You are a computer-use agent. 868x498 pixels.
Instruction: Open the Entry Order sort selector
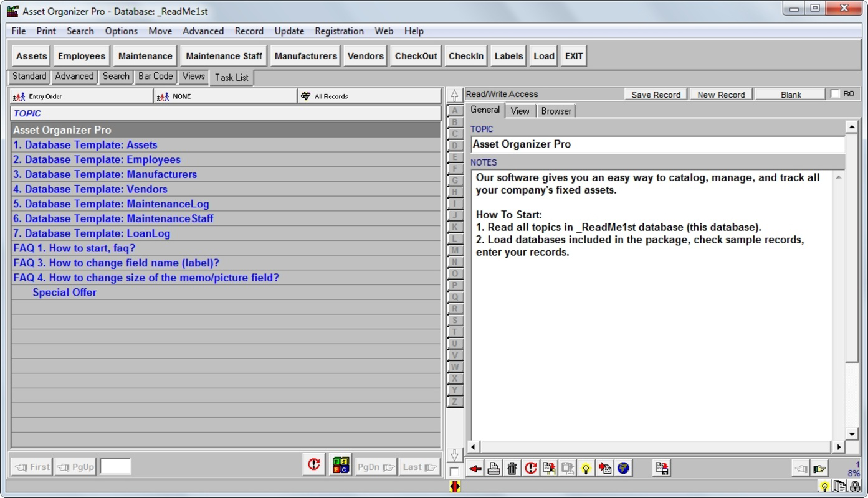pos(82,96)
